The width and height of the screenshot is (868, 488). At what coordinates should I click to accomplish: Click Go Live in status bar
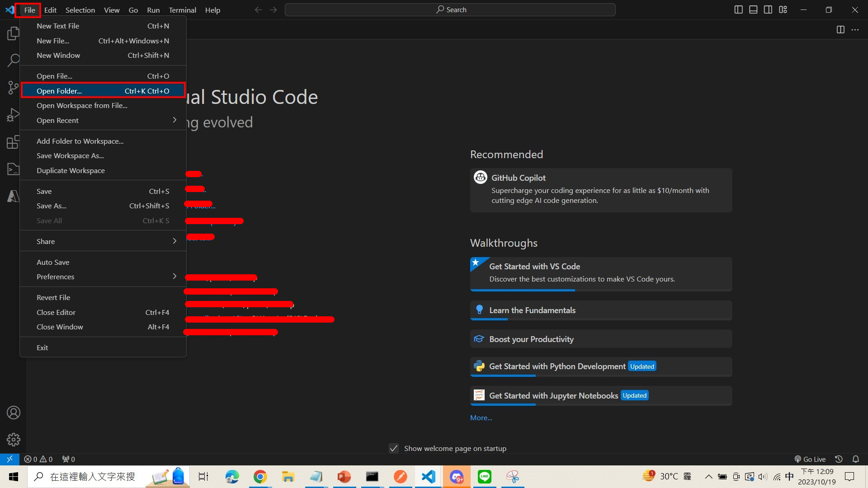click(x=810, y=459)
